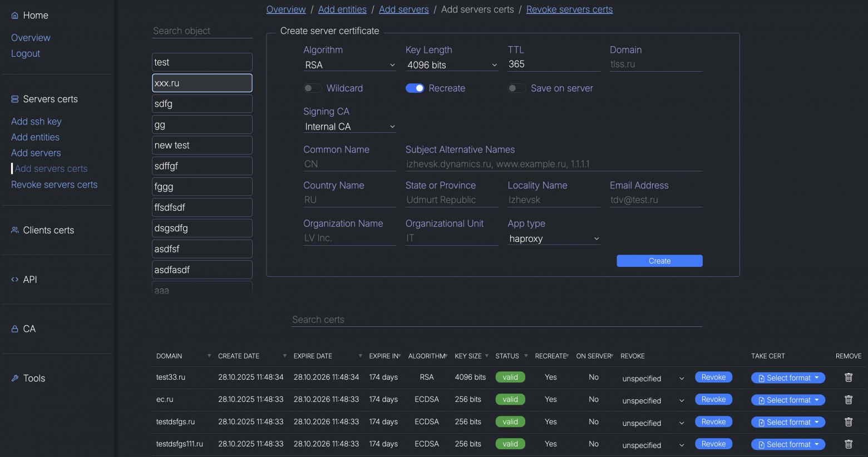The width and height of the screenshot is (868, 457).
Task: Click the Domain input field
Action: [x=656, y=64]
